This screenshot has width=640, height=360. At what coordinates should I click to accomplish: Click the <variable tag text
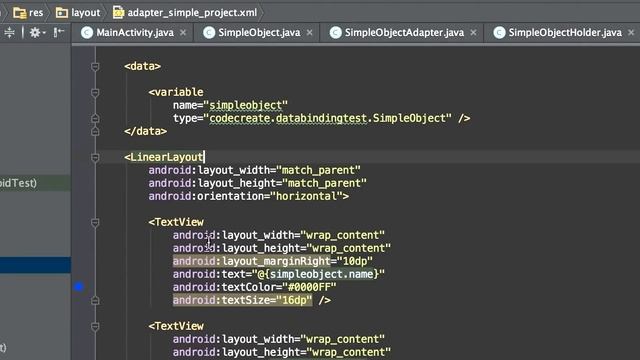176,92
